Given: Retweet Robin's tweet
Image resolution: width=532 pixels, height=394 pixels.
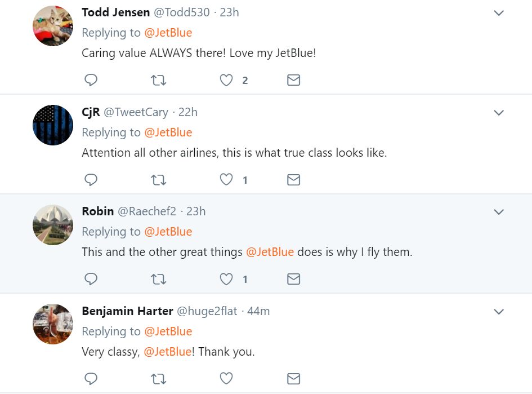Looking at the screenshot, I should [158, 278].
